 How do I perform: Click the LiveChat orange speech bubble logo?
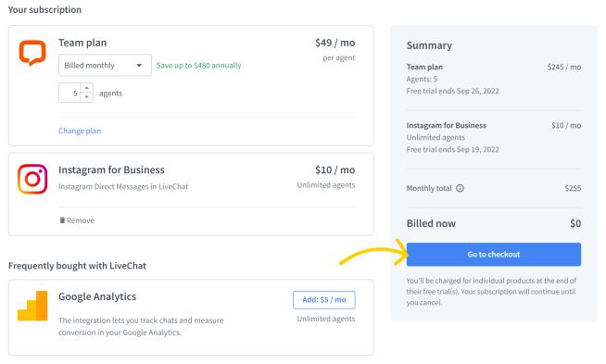pos(32,53)
